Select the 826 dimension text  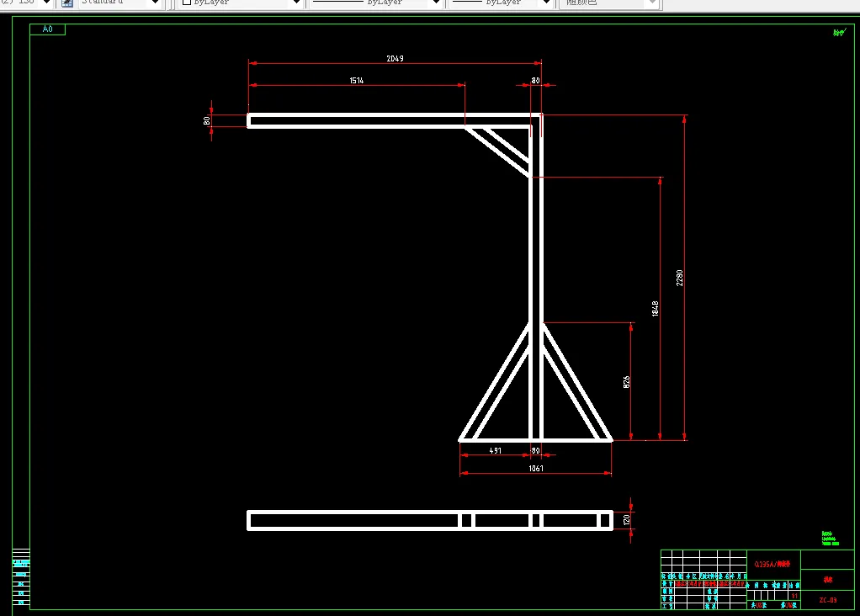626,382
